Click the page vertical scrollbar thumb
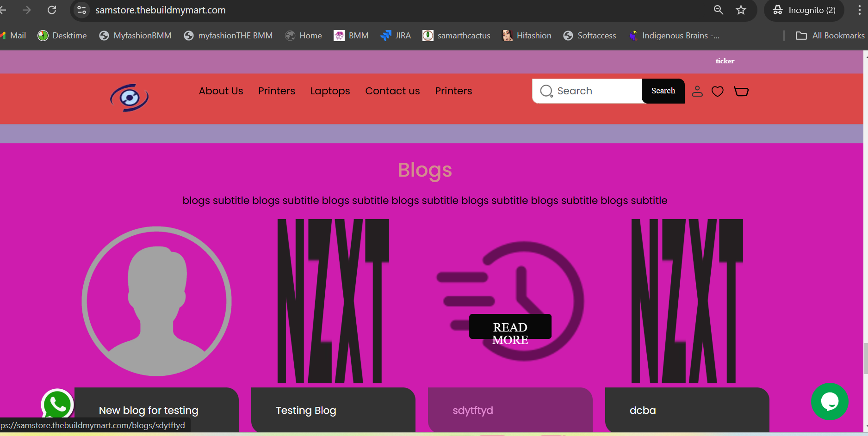Screen dimensions: 868x436 pos(866,358)
